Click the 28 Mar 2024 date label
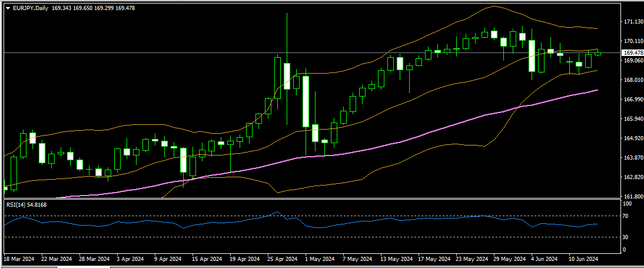 coord(94,259)
